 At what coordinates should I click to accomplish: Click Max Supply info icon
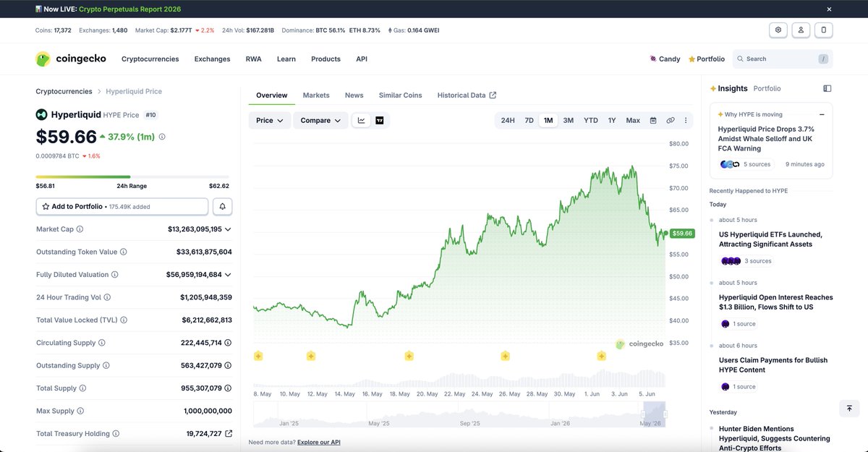pyautogui.click(x=81, y=411)
